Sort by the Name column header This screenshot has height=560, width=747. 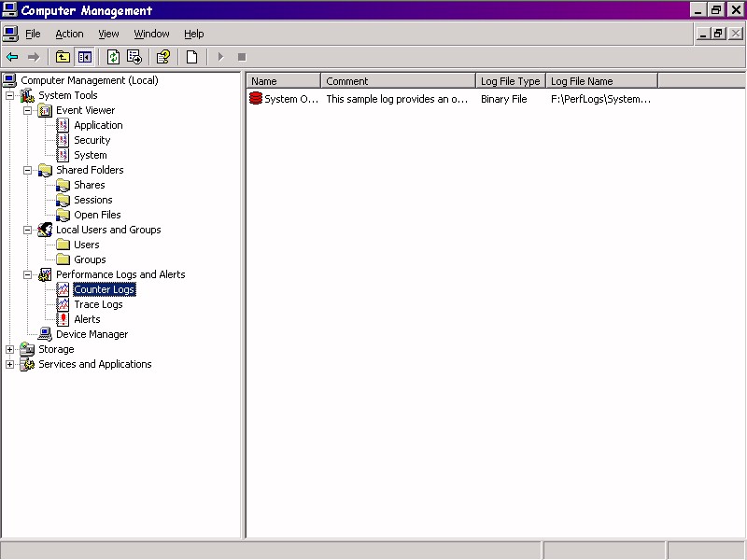tap(284, 81)
